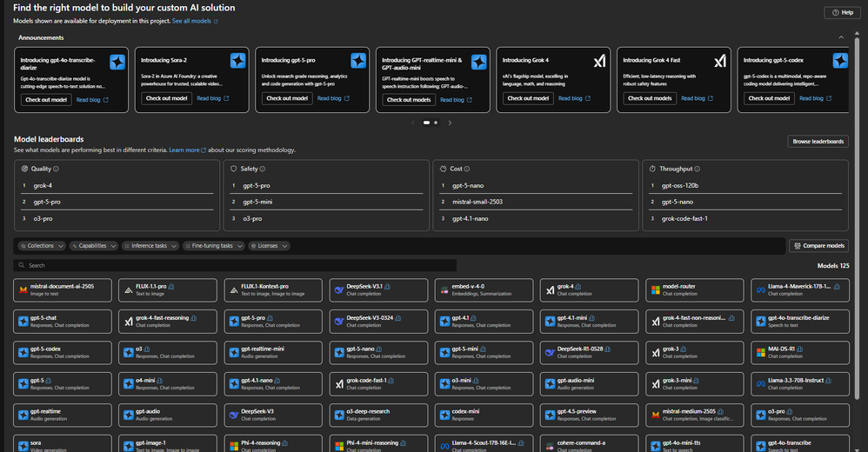Open the o4-mini model card
868x452 pixels.
point(167,384)
